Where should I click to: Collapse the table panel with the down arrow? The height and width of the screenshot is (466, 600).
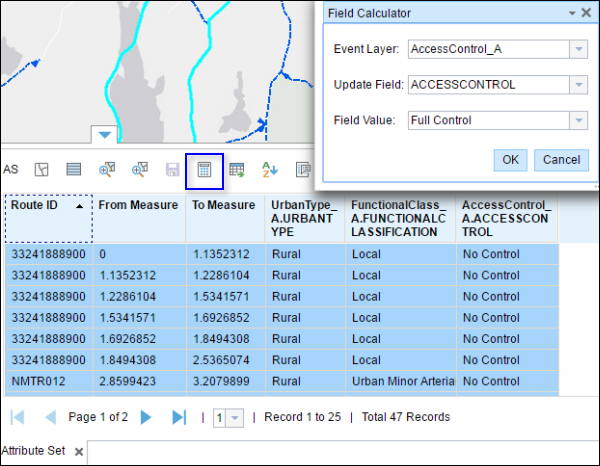coord(105,134)
